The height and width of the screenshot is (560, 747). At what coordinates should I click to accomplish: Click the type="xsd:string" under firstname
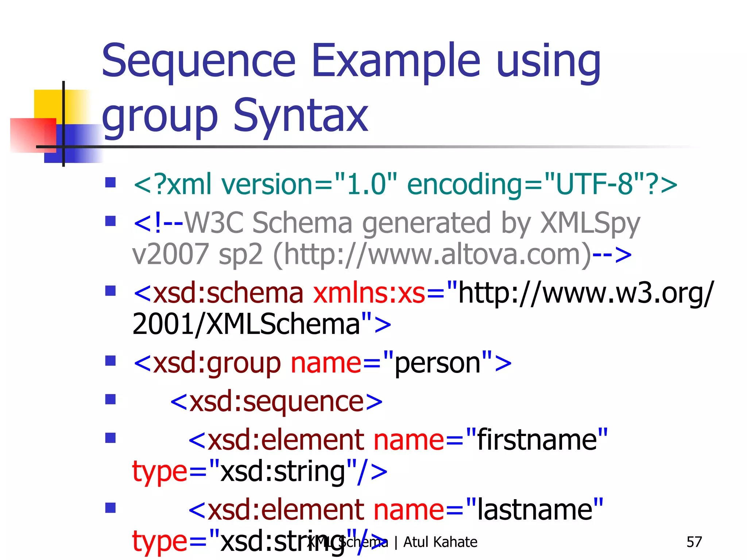click(260, 472)
